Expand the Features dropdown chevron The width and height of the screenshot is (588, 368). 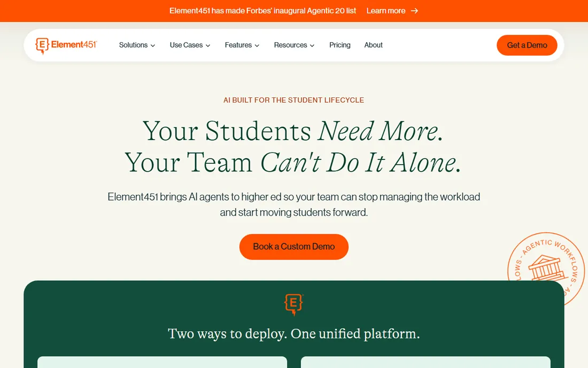point(257,45)
